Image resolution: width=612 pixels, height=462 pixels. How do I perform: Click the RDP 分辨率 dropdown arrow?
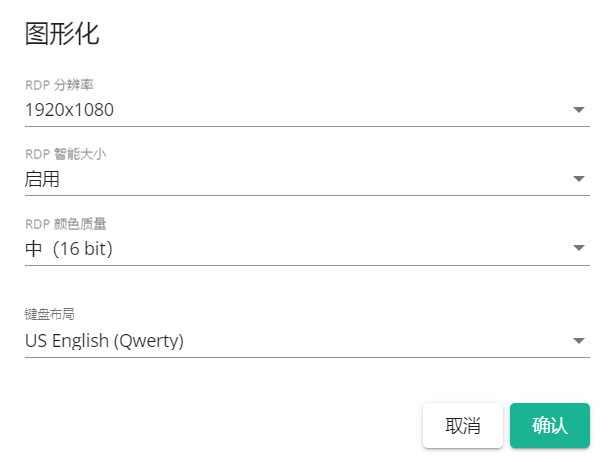(579, 110)
